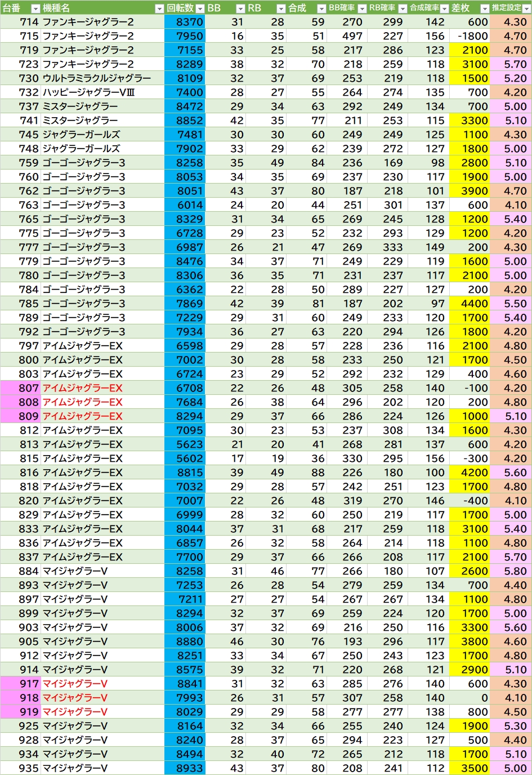
Task: Click rotation count 6014 in row 763
Action: click(x=185, y=205)
